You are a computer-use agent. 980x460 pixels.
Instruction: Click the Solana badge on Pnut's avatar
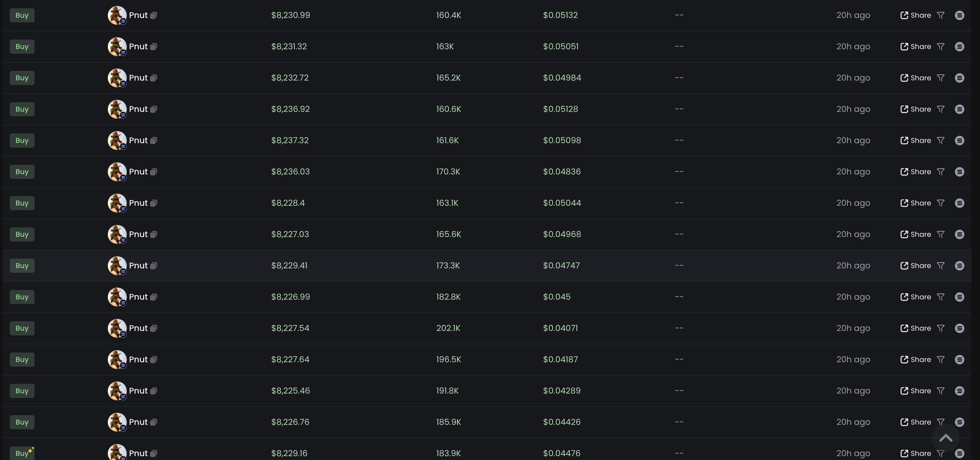point(123,21)
